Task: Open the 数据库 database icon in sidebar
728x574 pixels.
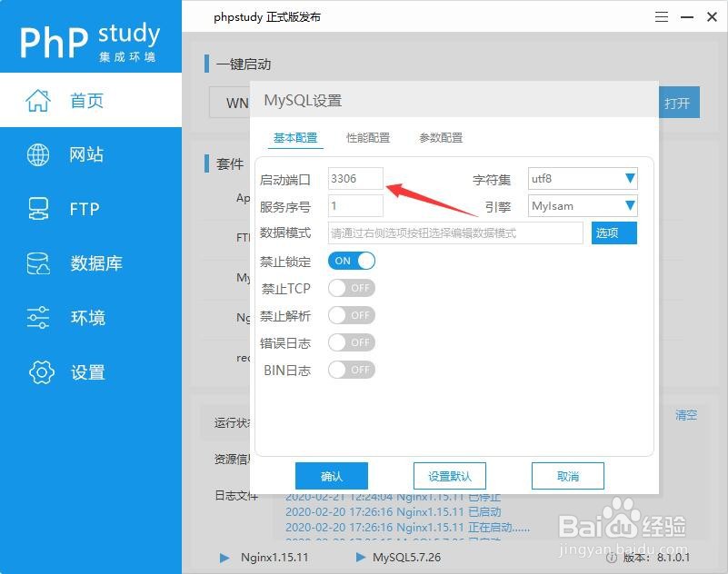Action: coord(37,263)
